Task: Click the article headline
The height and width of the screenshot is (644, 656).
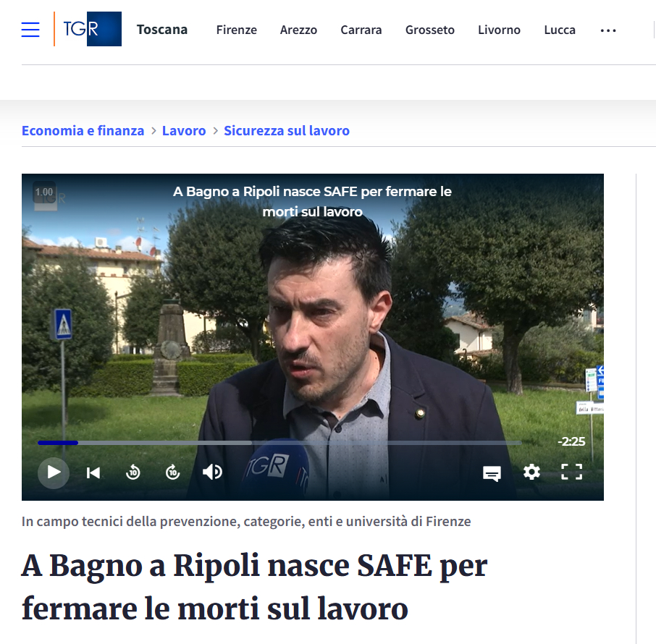Action: pos(254,587)
